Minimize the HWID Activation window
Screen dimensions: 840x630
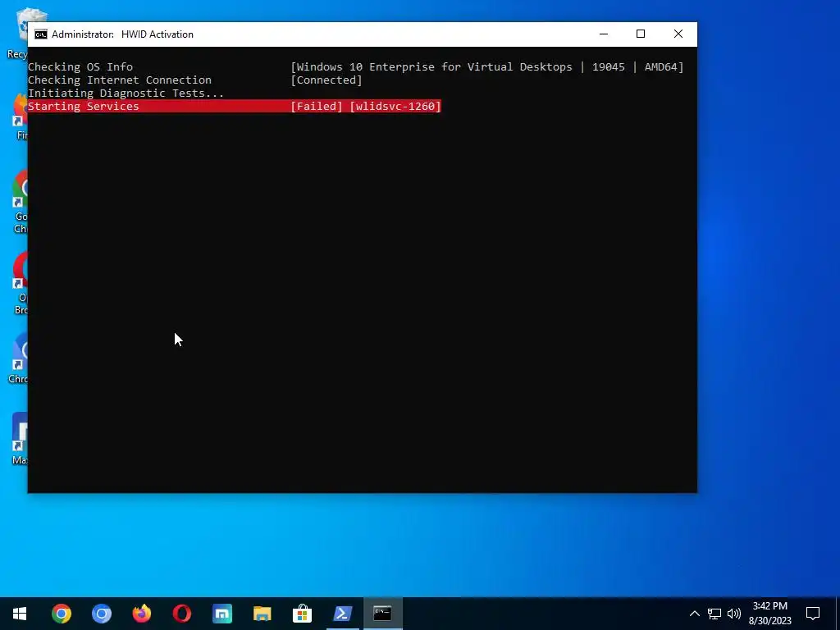603,34
